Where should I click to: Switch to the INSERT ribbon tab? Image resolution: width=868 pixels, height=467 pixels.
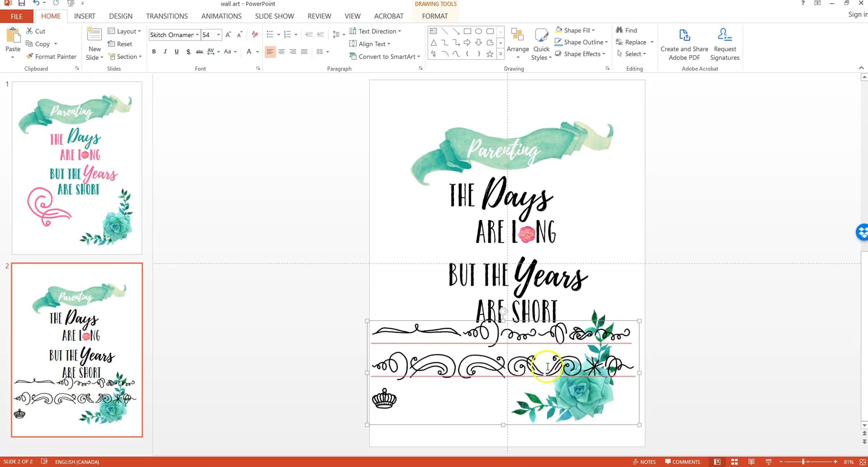(85, 16)
